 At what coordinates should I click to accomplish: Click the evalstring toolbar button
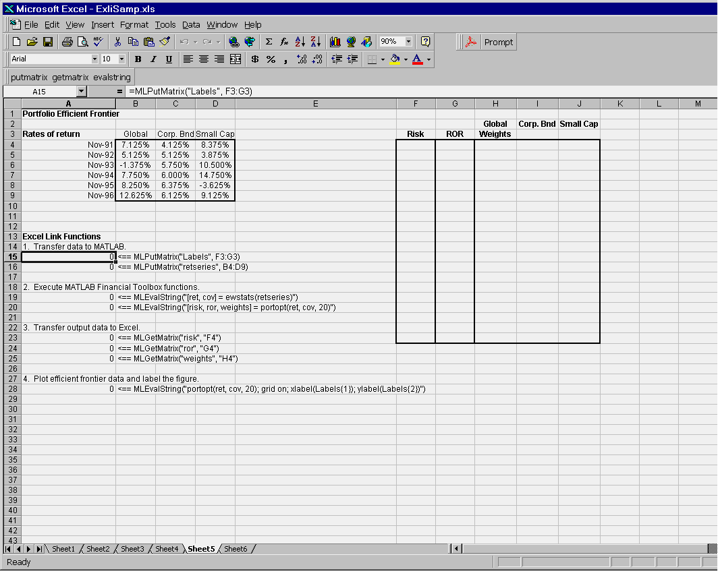tap(112, 78)
